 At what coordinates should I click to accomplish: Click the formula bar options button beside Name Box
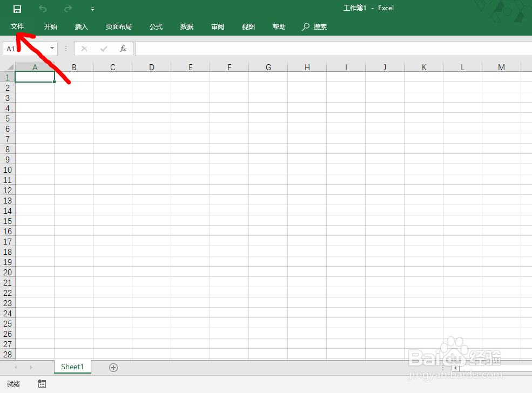click(65, 48)
